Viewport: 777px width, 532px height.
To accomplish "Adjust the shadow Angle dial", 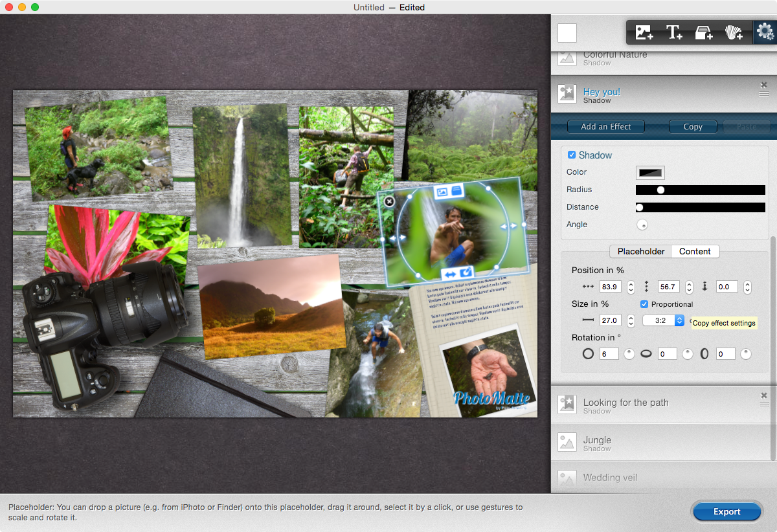I will (x=643, y=225).
